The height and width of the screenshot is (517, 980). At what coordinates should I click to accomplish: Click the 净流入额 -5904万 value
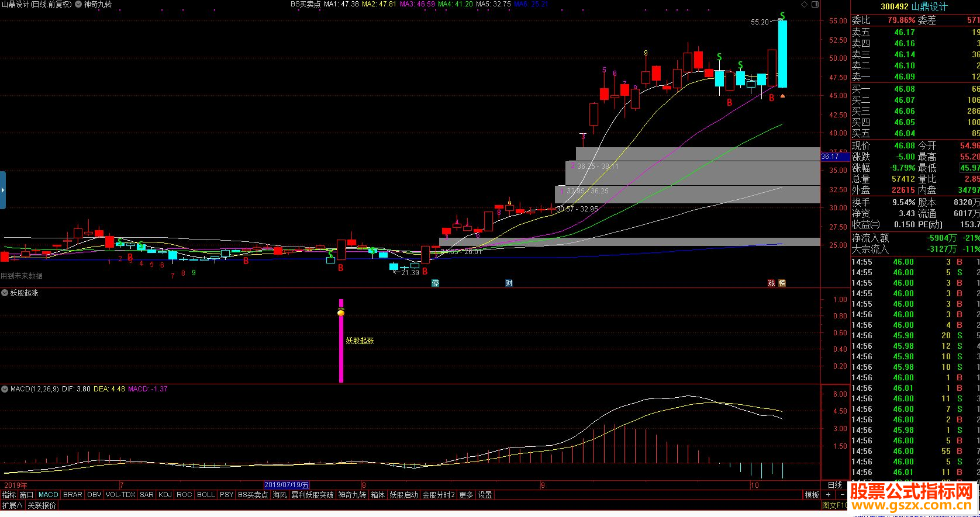tap(941, 238)
